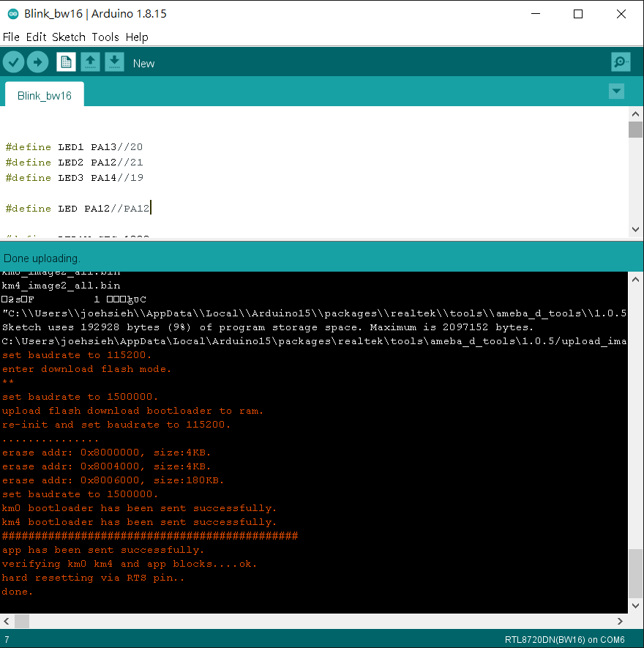Open the Help menu
This screenshot has height=648, width=644.
point(137,37)
